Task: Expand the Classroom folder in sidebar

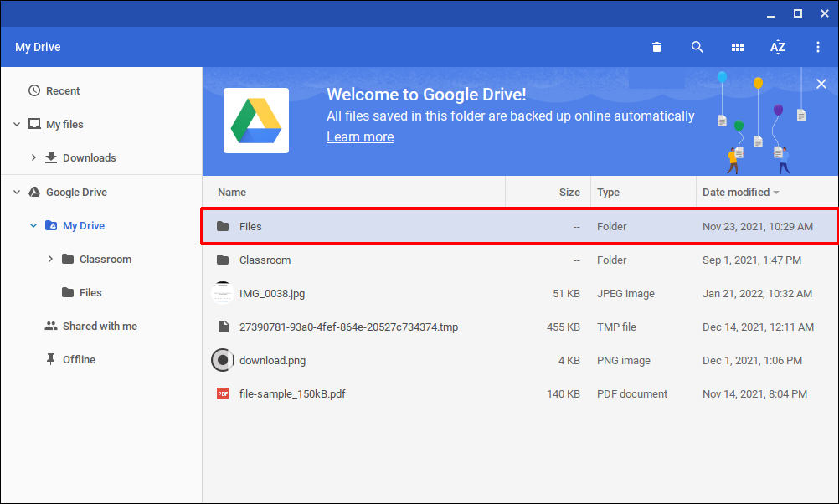Action: click(50, 259)
